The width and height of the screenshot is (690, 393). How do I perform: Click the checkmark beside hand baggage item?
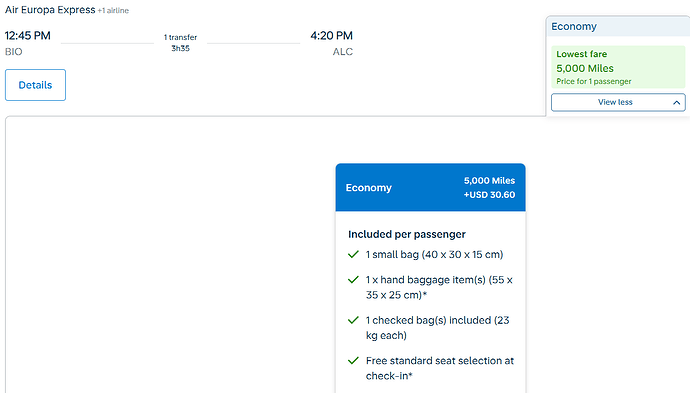pos(353,280)
